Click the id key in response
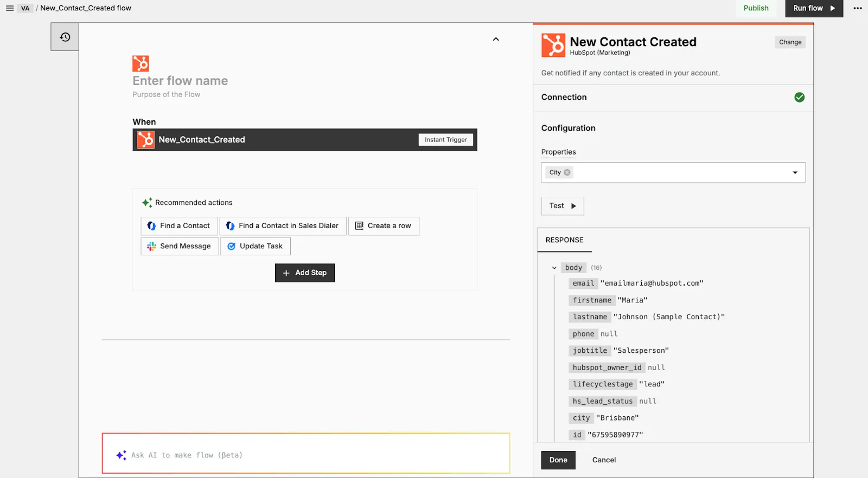Image resolution: width=868 pixels, height=478 pixels. [x=577, y=435]
